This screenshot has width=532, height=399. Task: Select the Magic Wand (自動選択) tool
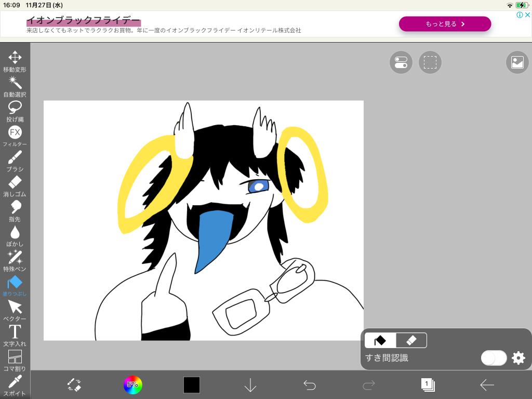[x=15, y=85]
